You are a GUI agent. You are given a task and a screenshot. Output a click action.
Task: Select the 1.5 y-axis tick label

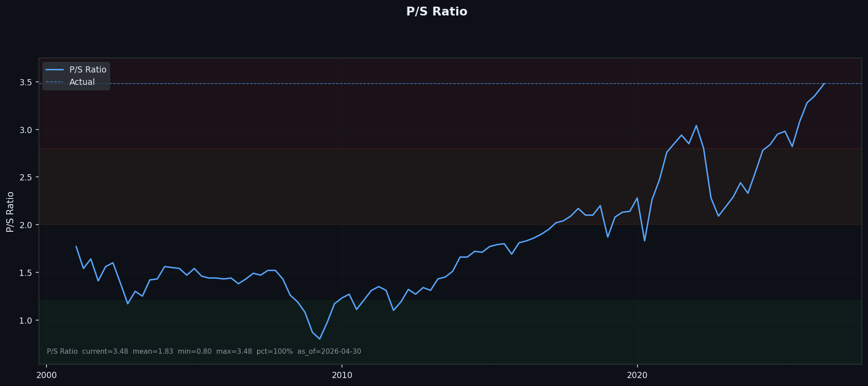tap(26, 273)
